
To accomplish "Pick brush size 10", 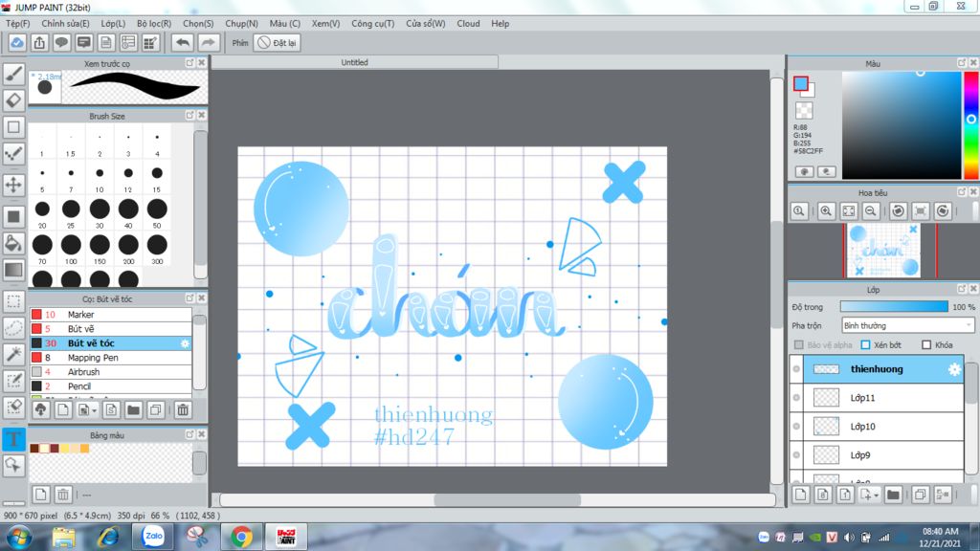I will pos(100,177).
